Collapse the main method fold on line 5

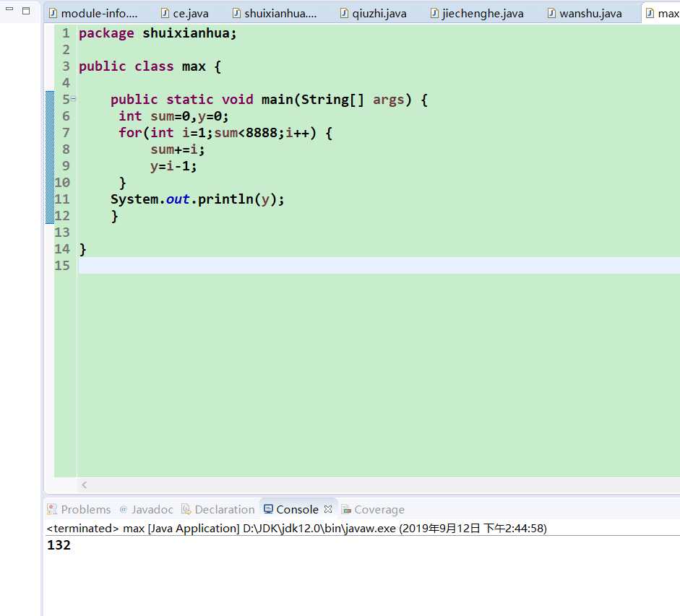click(x=73, y=99)
